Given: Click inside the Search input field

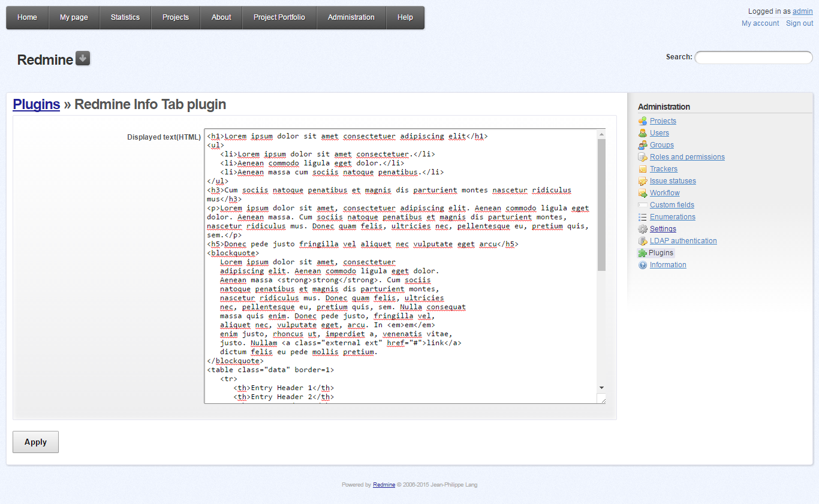Looking at the screenshot, I should [x=754, y=58].
